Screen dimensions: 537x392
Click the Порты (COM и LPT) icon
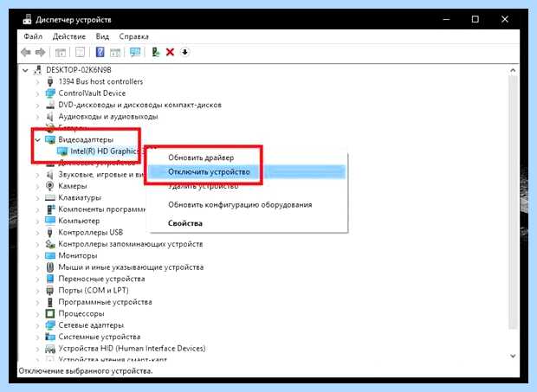(50, 291)
